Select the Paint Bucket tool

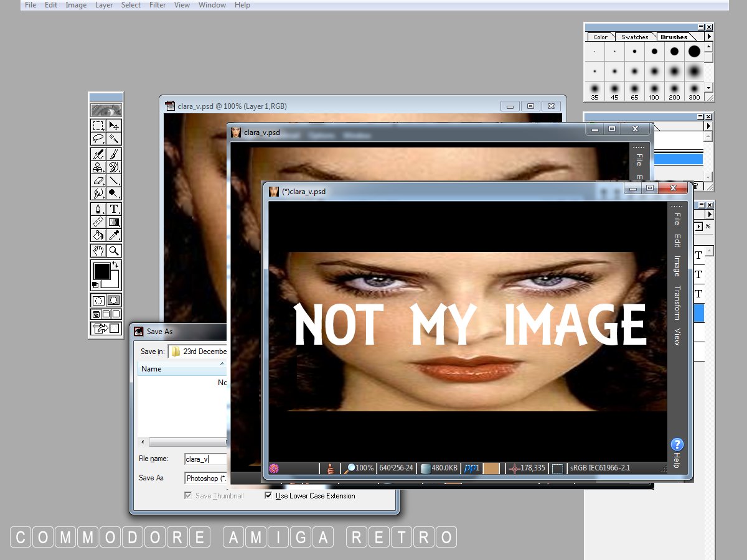98,235
